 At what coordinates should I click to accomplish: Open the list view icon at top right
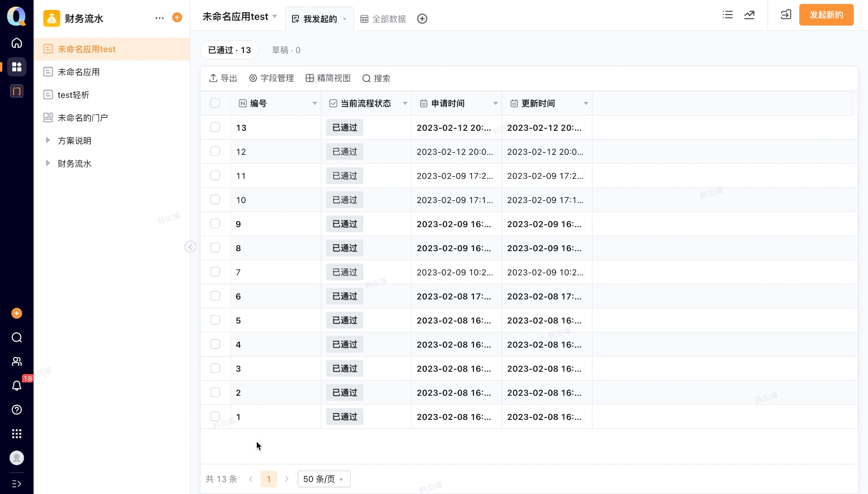point(727,15)
